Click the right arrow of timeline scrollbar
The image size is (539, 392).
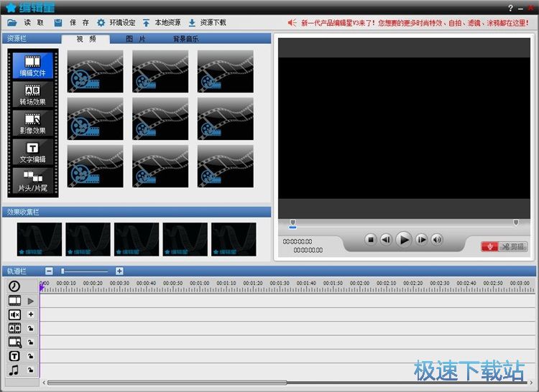[x=531, y=383]
